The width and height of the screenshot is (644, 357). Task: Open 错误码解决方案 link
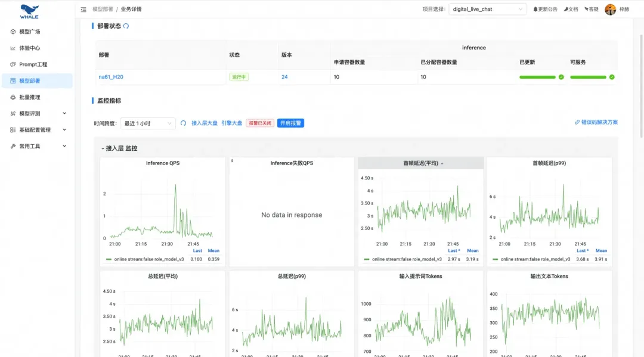coord(599,122)
